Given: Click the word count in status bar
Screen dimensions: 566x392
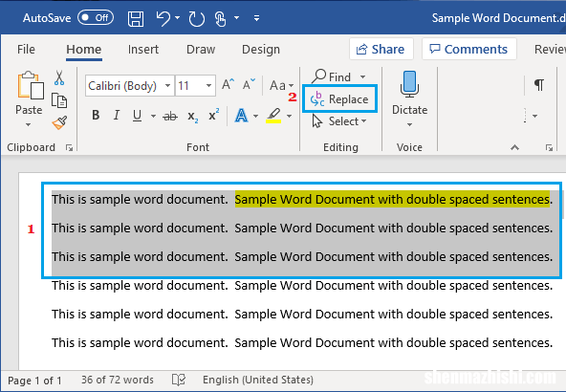Looking at the screenshot, I should pos(118,380).
